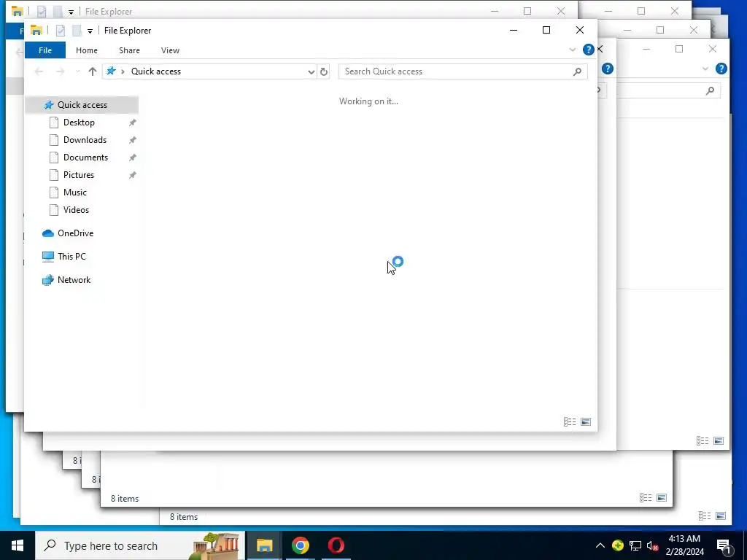Image resolution: width=747 pixels, height=560 pixels.
Task: Go up one folder level arrow
Action: (x=93, y=71)
